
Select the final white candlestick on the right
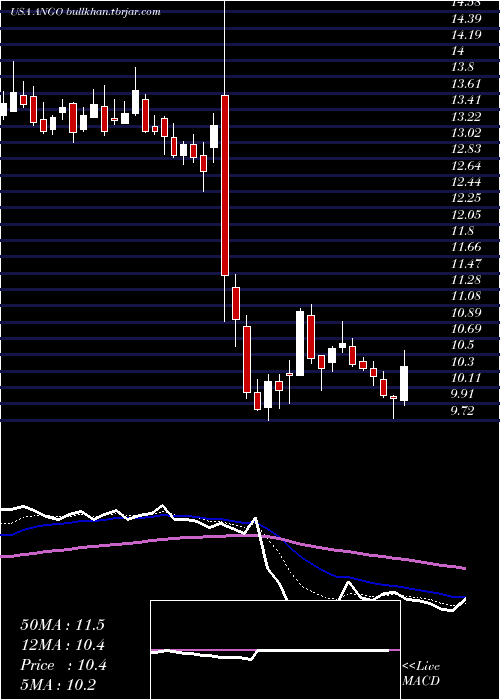coord(404,383)
